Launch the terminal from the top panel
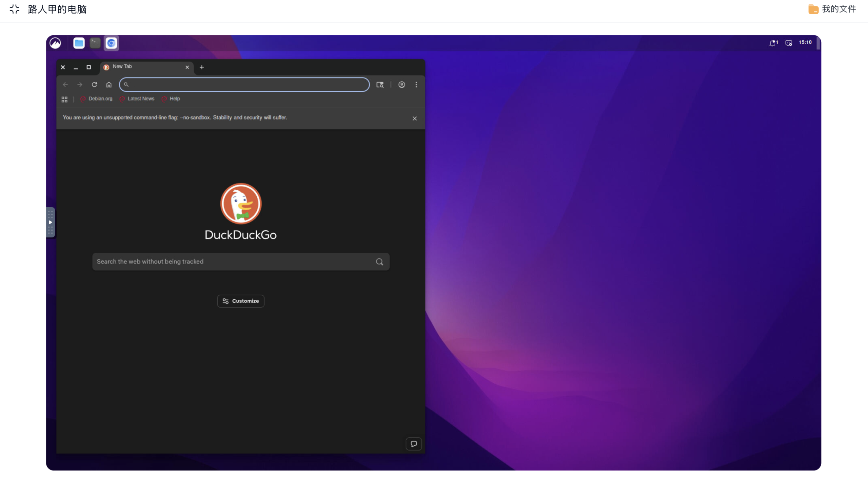Screen dimensions: 868x482 coord(95,43)
